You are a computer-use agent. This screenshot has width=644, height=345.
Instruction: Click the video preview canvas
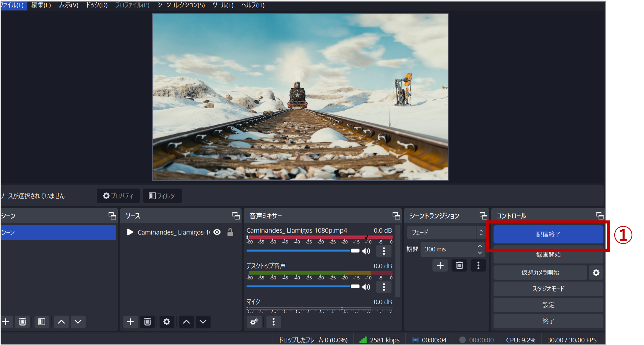point(300,97)
